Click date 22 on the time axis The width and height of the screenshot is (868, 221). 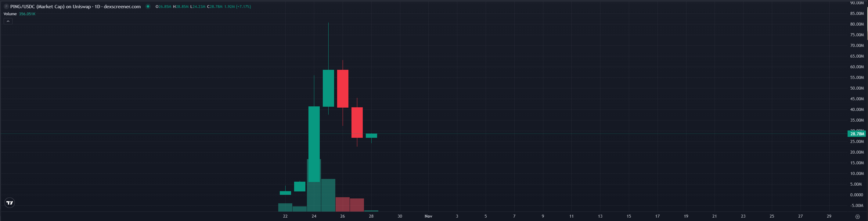285,216
